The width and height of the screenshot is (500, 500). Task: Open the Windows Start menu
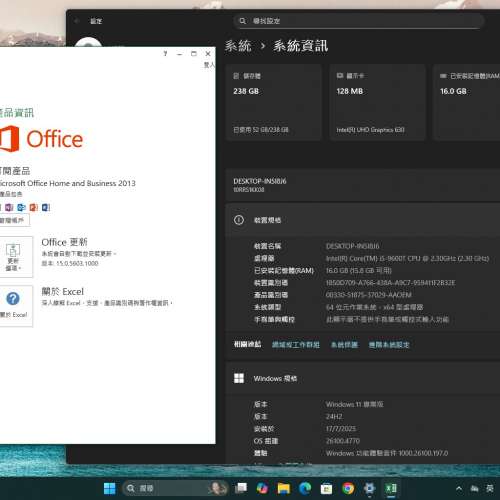[x=110, y=488]
